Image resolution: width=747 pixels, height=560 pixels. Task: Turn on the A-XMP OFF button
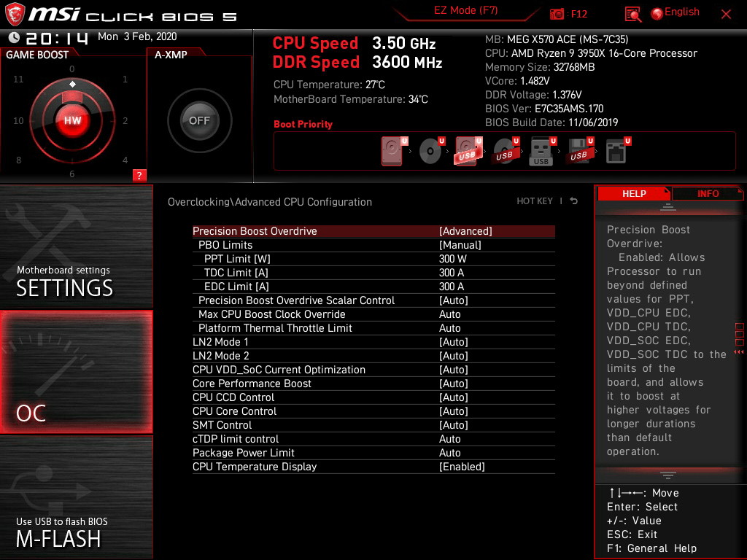click(x=199, y=120)
